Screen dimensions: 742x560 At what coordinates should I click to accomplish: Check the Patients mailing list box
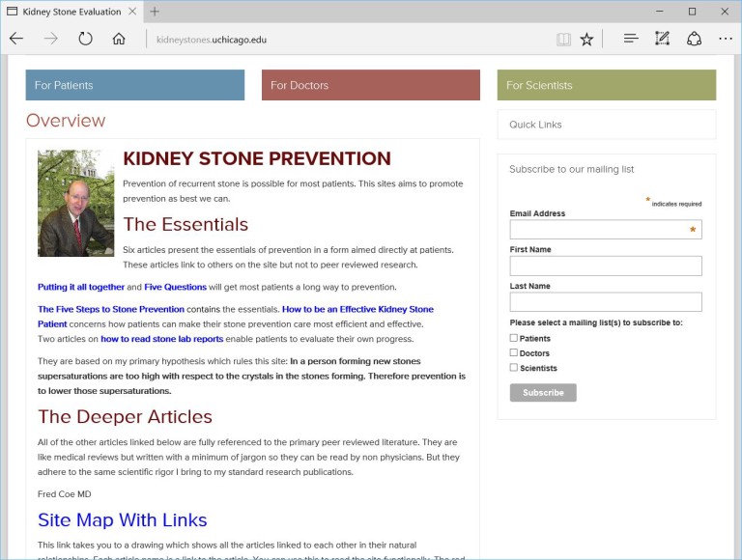[x=513, y=338]
